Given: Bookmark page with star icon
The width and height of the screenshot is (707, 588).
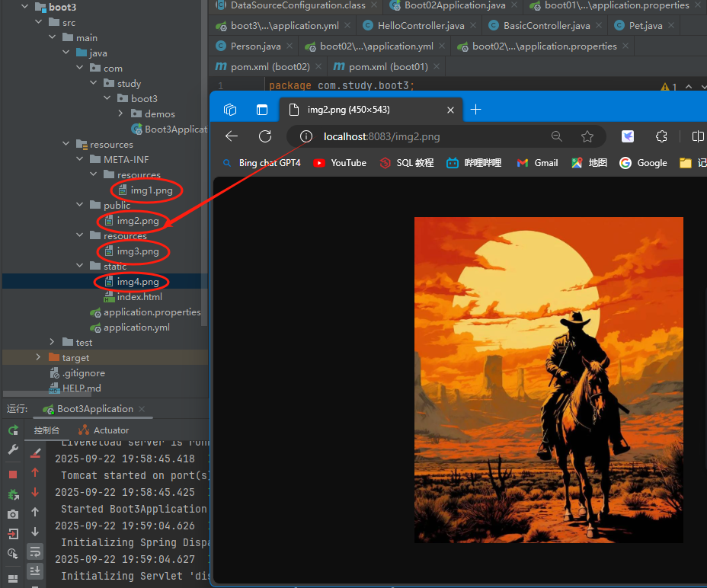Looking at the screenshot, I should (587, 136).
